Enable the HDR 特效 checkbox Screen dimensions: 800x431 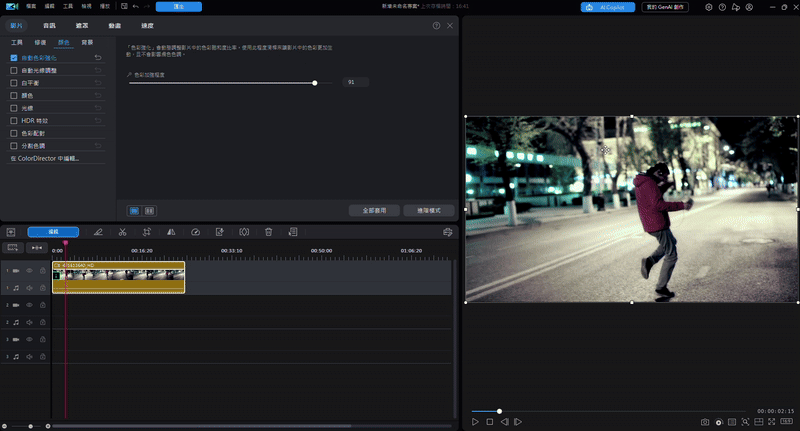[x=14, y=120]
